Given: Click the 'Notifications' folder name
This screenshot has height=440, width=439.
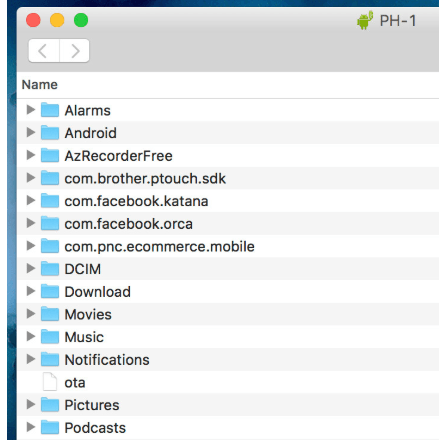Looking at the screenshot, I should pyautogui.click(x=107, y=360).
